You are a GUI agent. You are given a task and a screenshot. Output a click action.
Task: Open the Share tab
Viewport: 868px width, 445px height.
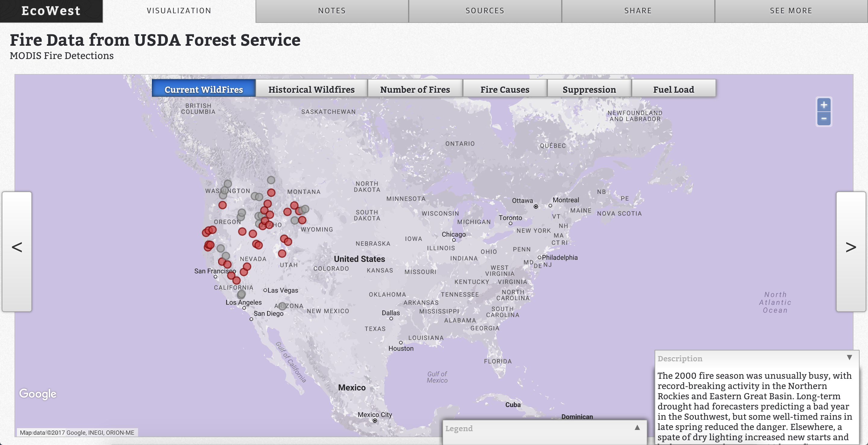coord(638,11)
